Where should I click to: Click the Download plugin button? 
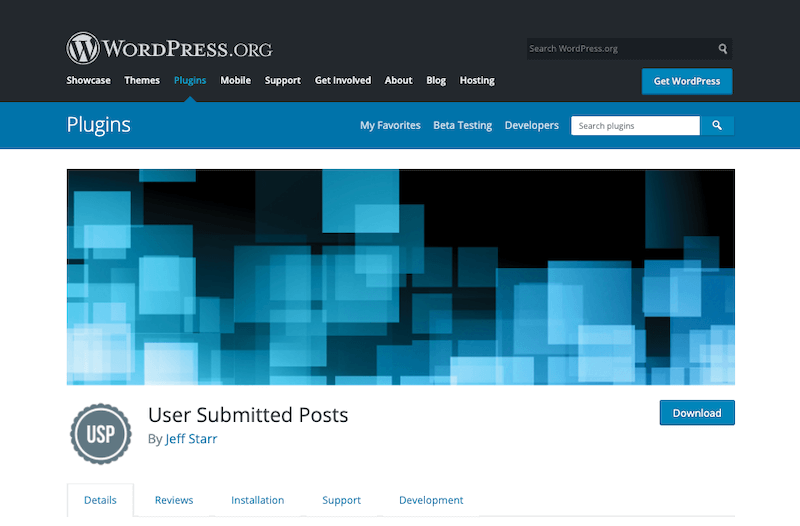[x=697, y=413]
